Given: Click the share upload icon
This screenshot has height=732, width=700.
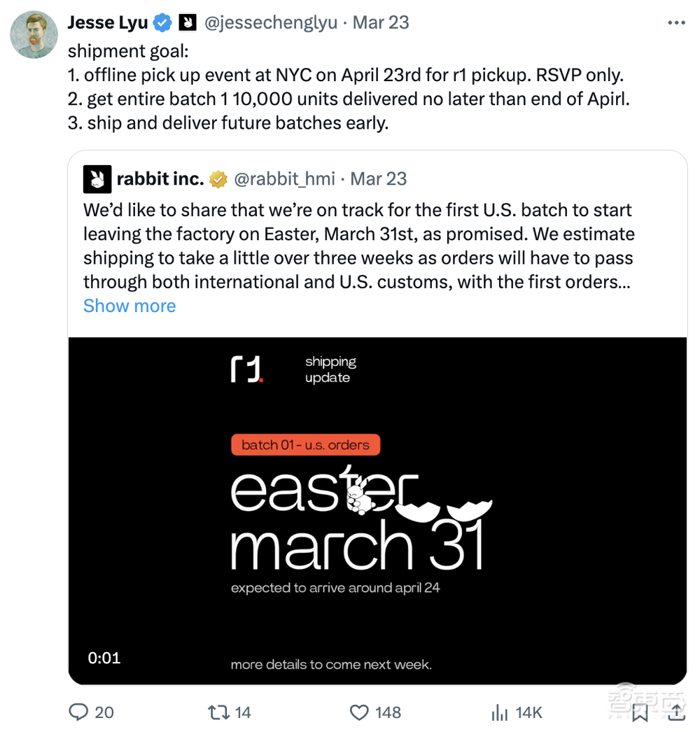Looking at the screenshot, I should point(676,712).
